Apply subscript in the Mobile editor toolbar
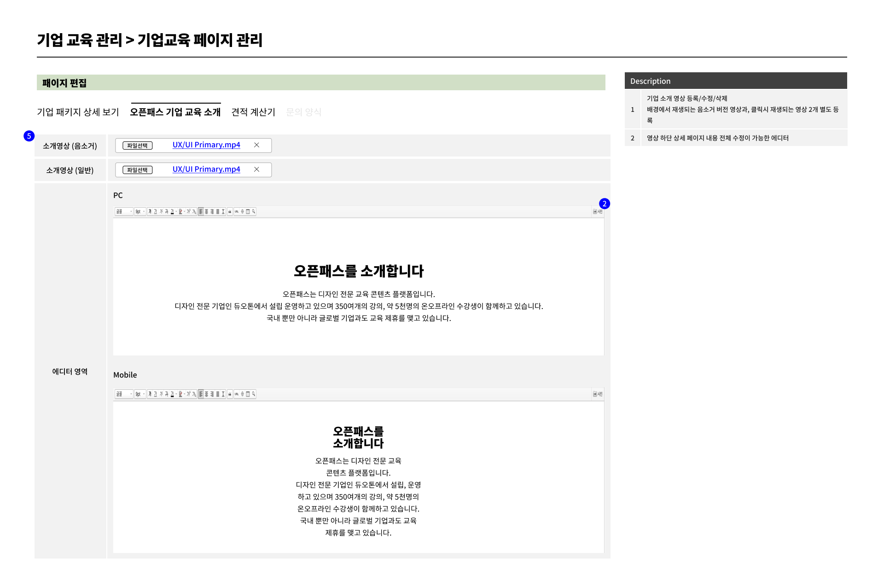The height and width of the screenshot is (588, 884). [x=194, y=394]
